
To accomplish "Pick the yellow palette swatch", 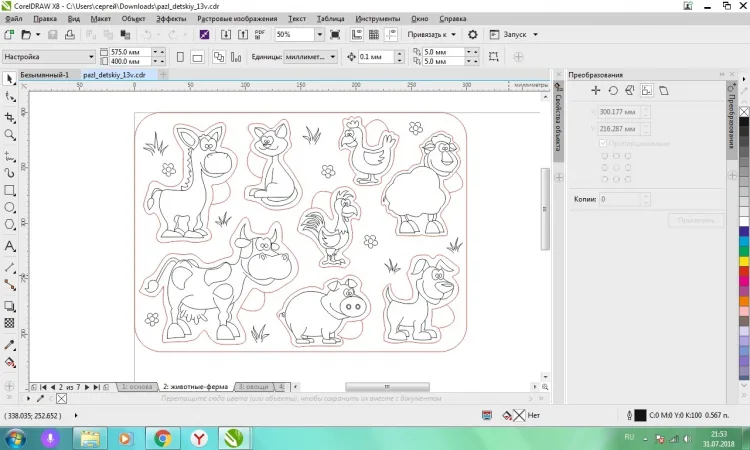I will (744, 261).
